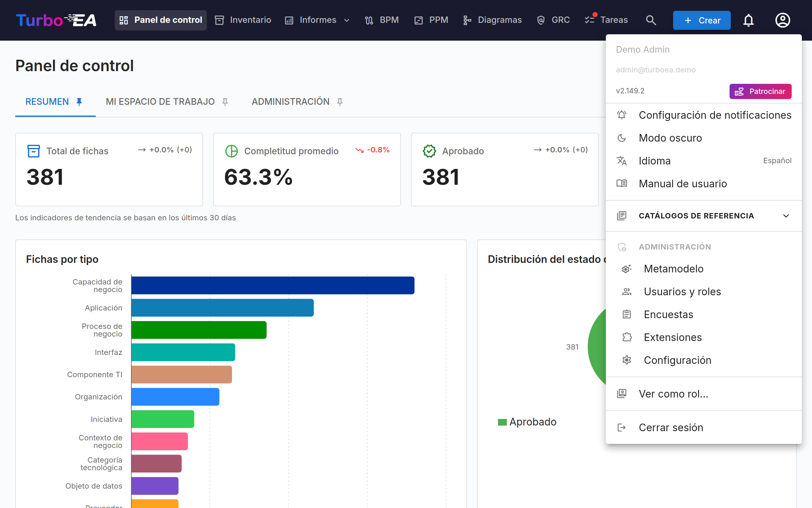The image size is (812, 508).
Task: Open Configuración de notificaciones
Action: coord(704,115)
